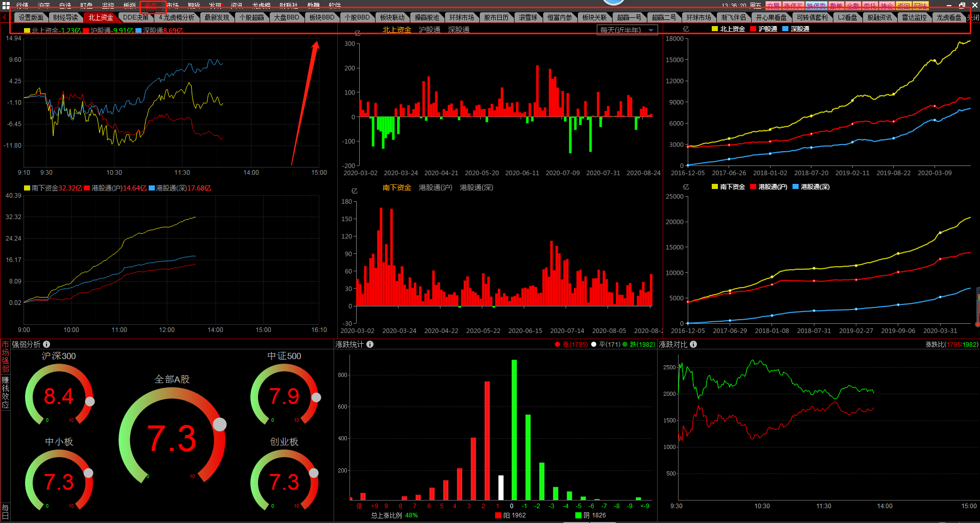980x523 pixels.
Task: Open the 可转债套利 tab
Action: click(812, 17)
